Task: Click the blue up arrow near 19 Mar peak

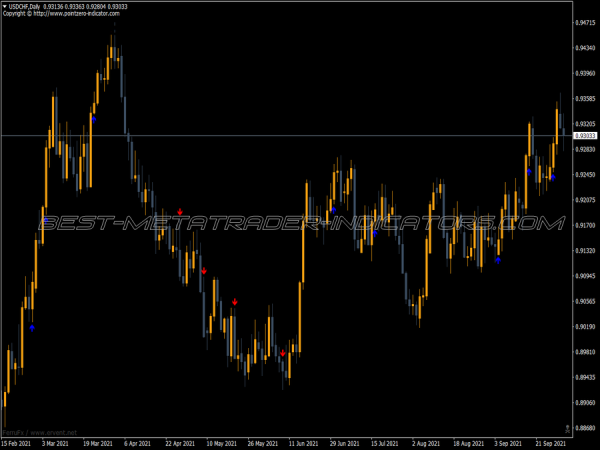Action: (x=93, y=117)
